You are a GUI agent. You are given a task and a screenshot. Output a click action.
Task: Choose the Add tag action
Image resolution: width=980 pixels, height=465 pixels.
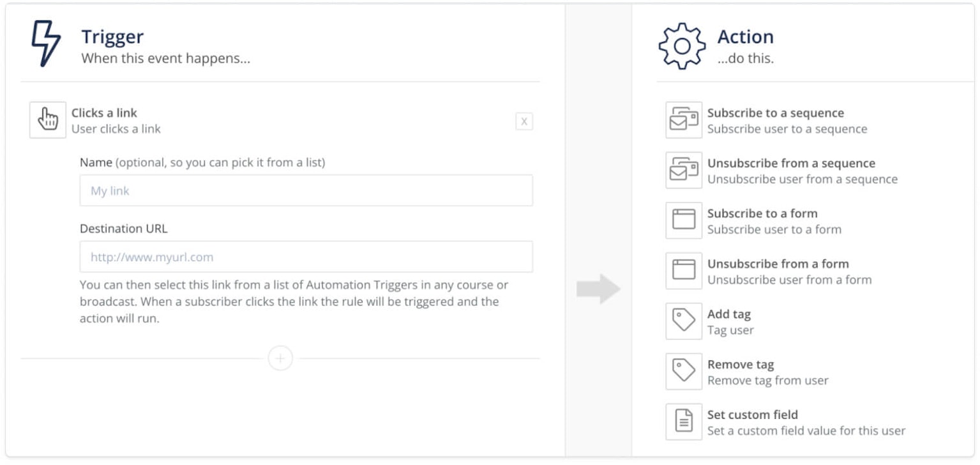(728, 314)
